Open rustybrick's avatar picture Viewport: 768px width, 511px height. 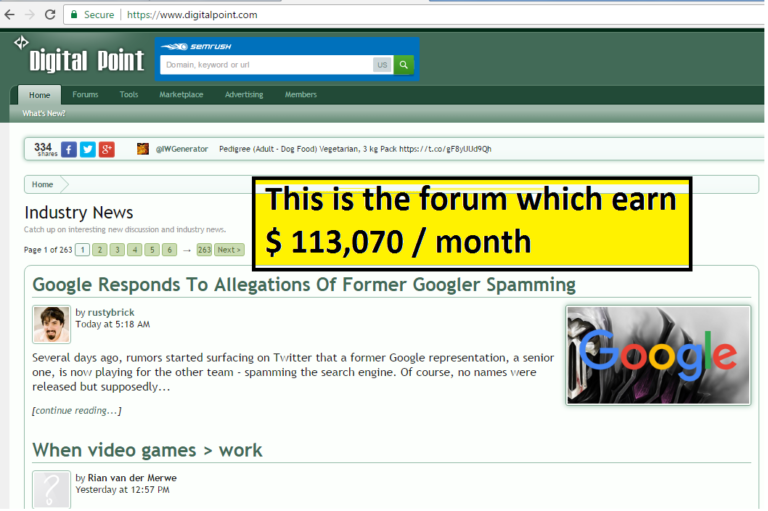point(51,324)
